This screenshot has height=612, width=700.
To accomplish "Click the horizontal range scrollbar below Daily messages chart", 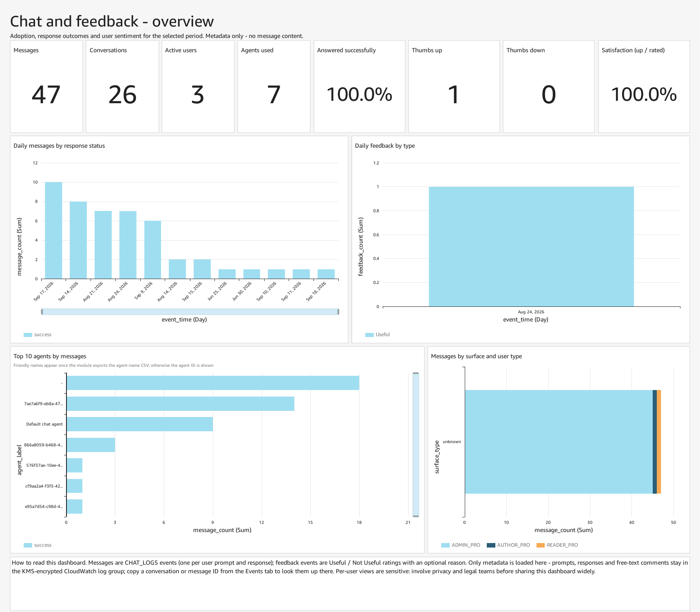I will click(x=190, y=312).
